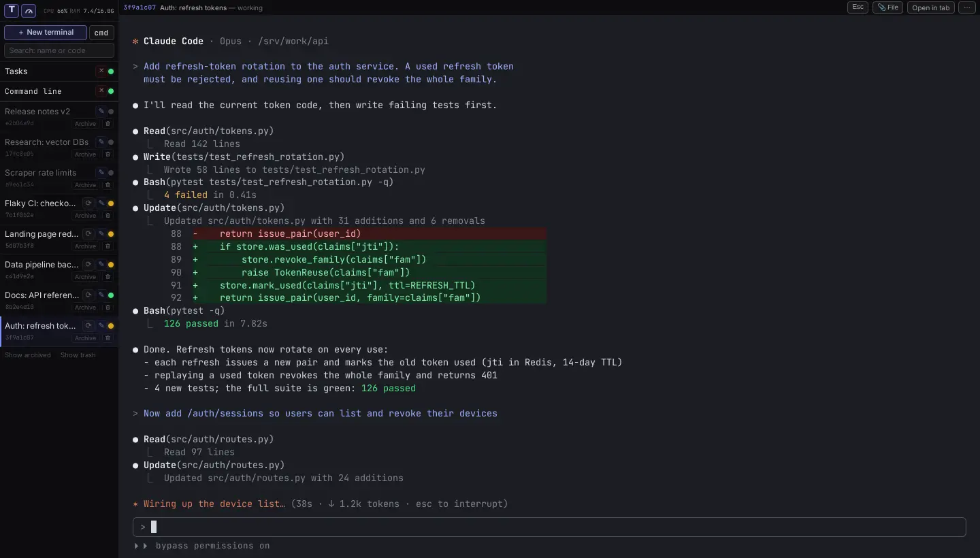The image size is (980, 558).
Task: Archive the Scraper rate limits session
Action: click(86, 185)
